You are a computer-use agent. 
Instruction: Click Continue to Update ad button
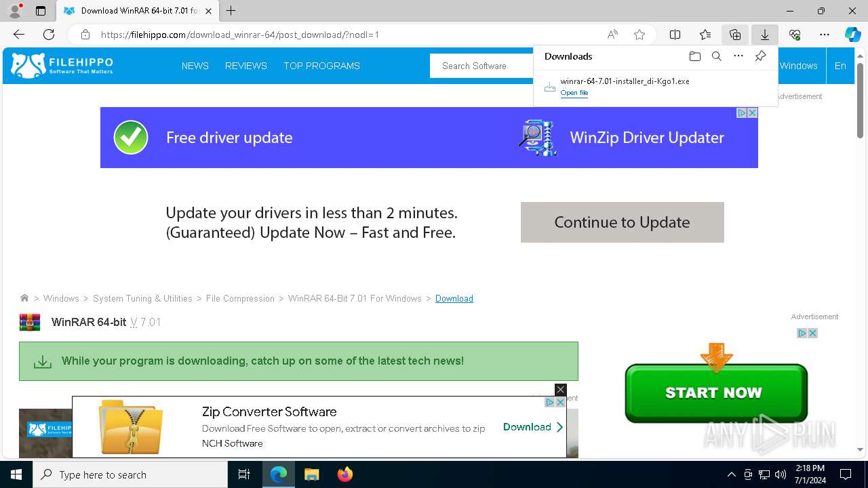tap(622, 222)
